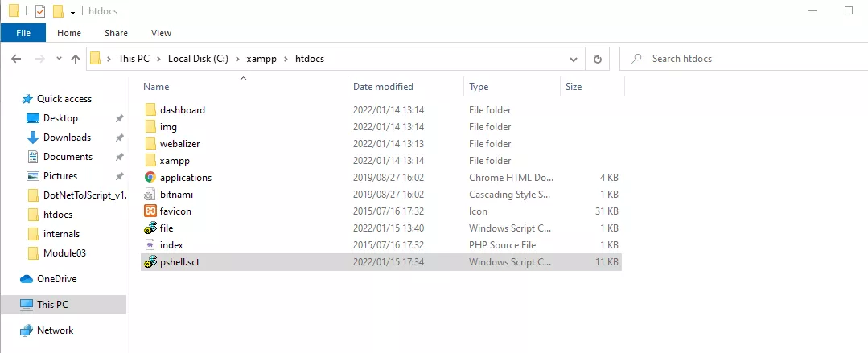Open the Share ribbon tab
This screenshot has width=868, height=353.
click(116, 33)
